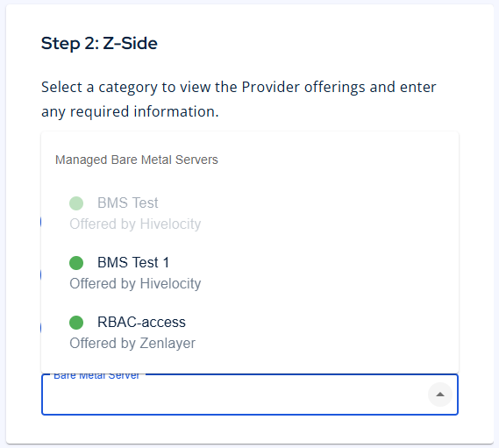Click the Bare Metal Server field label
Image resolution: width=499 pixels, height=448 pixels.
pyautogui.click(x=96, y=376)
